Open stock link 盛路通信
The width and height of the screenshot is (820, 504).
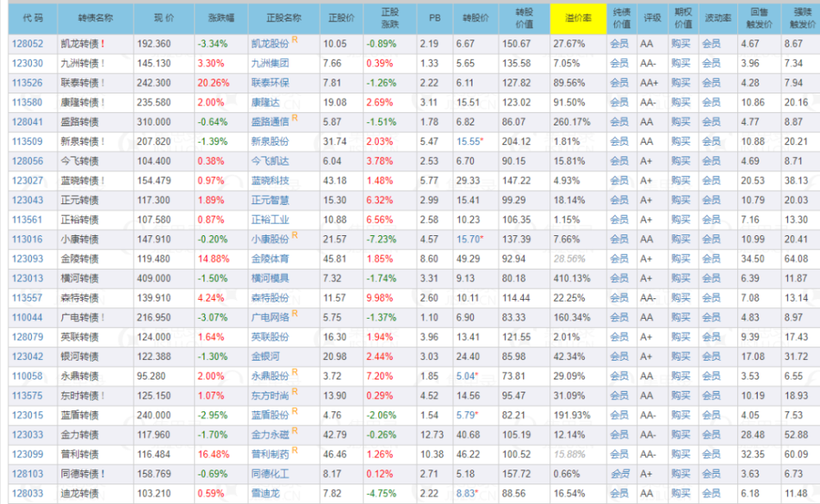click(270, 122)
